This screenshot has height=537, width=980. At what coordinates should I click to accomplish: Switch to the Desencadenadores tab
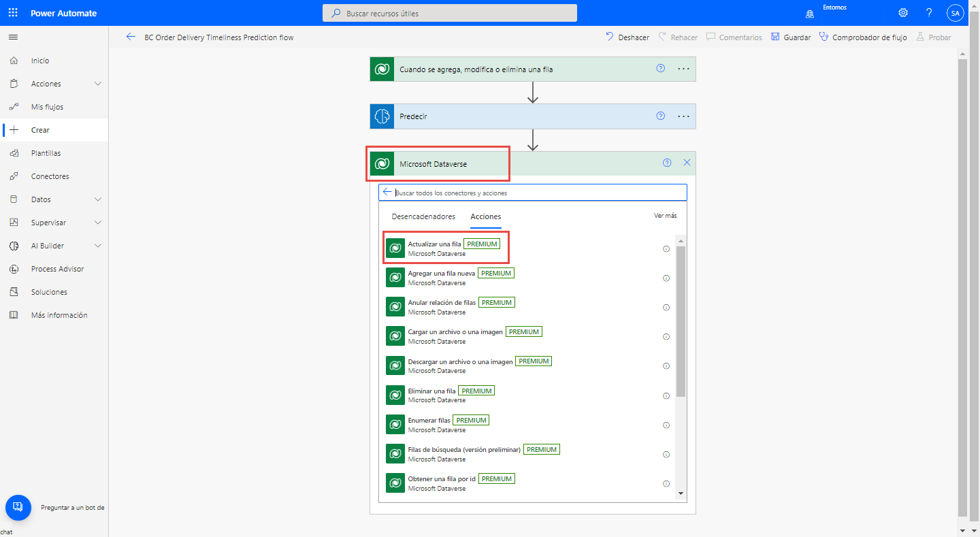(x=423, y=216)
